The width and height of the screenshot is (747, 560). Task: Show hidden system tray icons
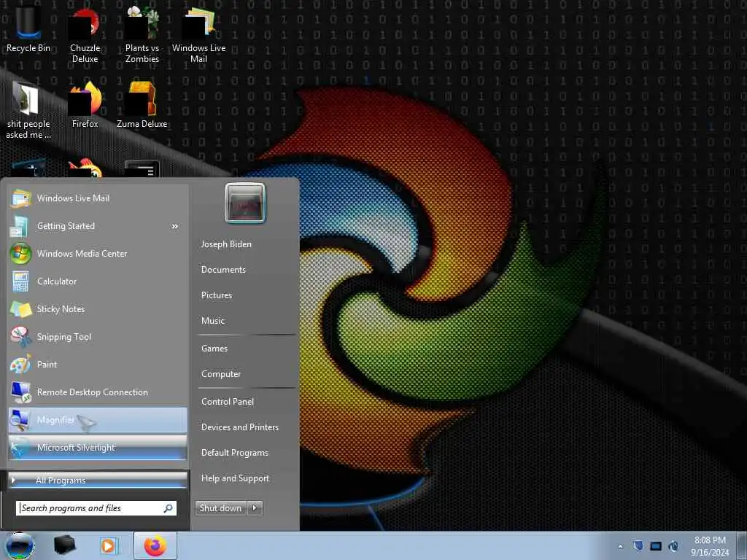(620, 546)
